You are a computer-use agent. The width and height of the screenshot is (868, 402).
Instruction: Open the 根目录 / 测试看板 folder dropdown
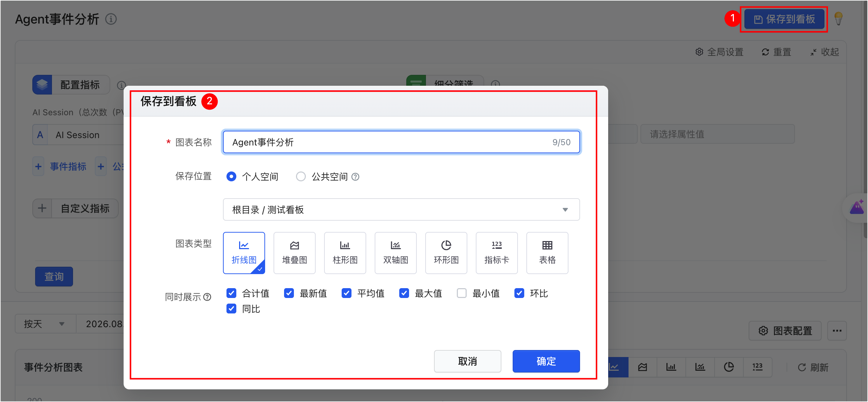pos(401,210)
